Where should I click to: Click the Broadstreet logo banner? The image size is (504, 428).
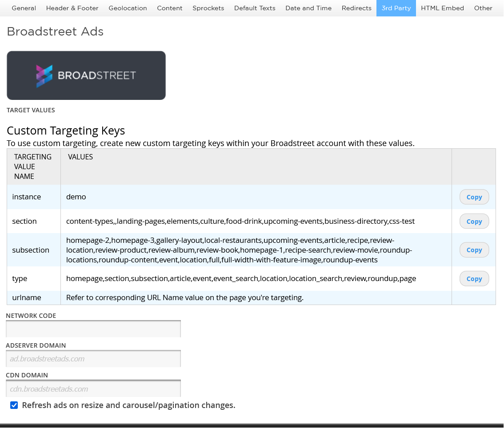[86, 75]
